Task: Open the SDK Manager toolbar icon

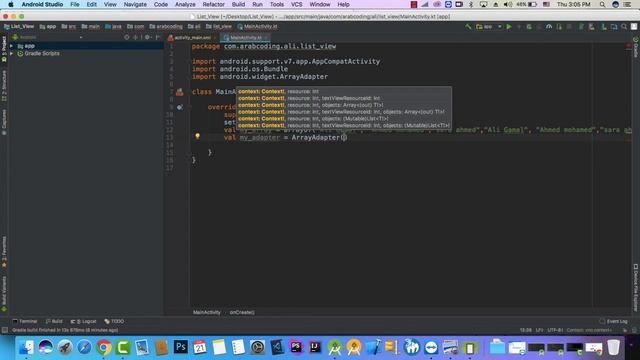Action: point(604,27)
